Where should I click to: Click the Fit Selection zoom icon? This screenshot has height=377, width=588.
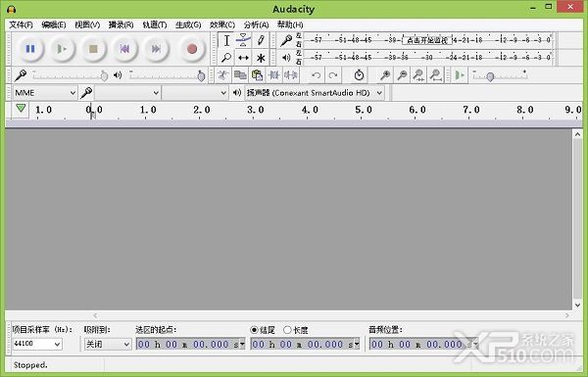click(418, 75)
